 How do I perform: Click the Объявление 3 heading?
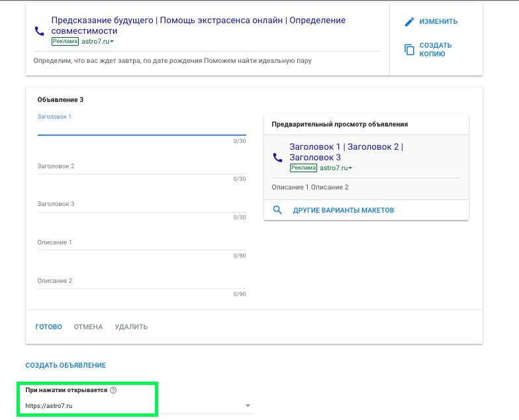pos(60,99)
